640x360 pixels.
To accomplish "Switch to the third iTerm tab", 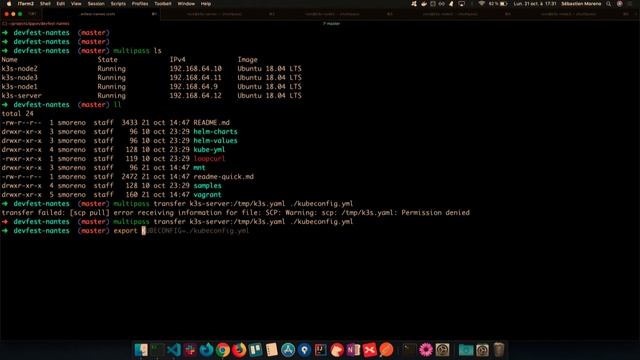I will (337, 14).
